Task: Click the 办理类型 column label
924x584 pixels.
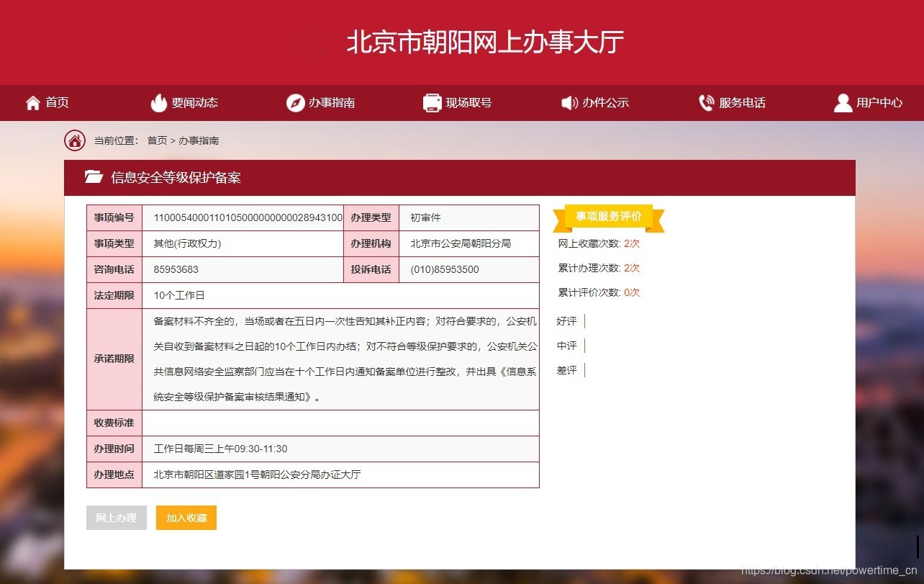Action: tap(371, 218)
